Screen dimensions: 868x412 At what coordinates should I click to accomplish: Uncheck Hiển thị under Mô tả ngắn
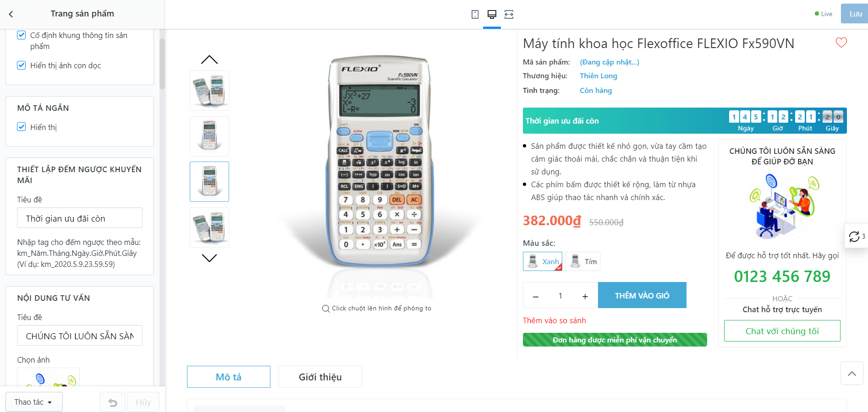22,127
